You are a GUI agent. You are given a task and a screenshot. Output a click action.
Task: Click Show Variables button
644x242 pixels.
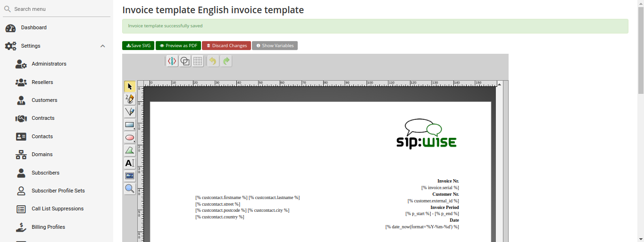point(275,46)
